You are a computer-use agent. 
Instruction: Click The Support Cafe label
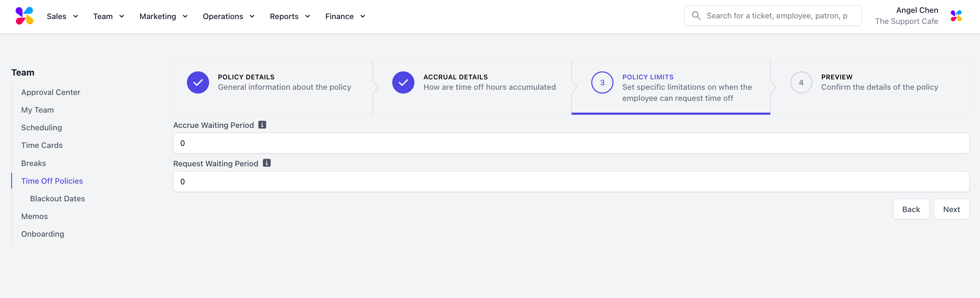coord(906,21)
